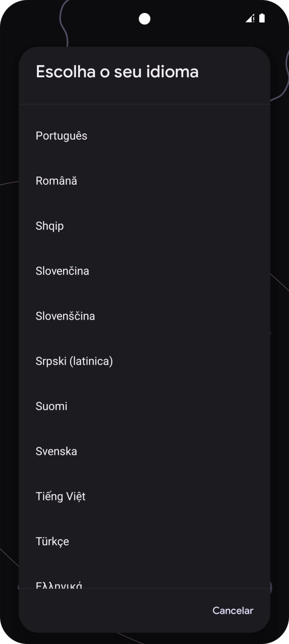Tap the cellular signal status icon
289x644 pixels.
(250, 19)
